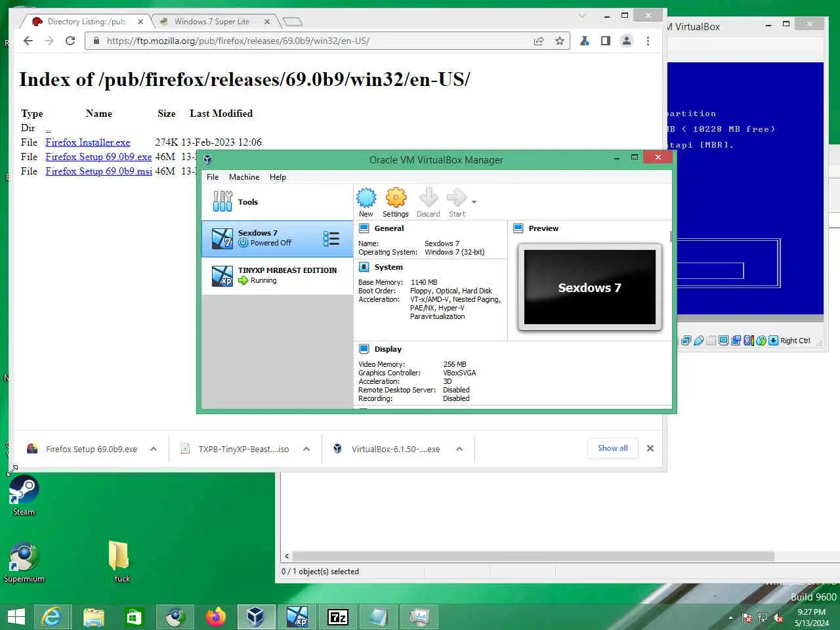Select the TINYXP MRBEAST EDITIOIN machine
This screenshot has width=840, height=630.
(x=277, y=276)
